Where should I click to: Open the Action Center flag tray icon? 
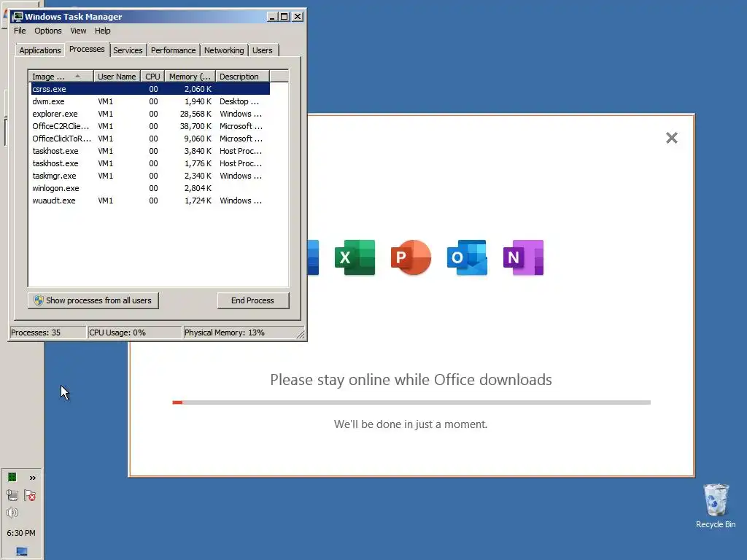(x=30, y=495)
